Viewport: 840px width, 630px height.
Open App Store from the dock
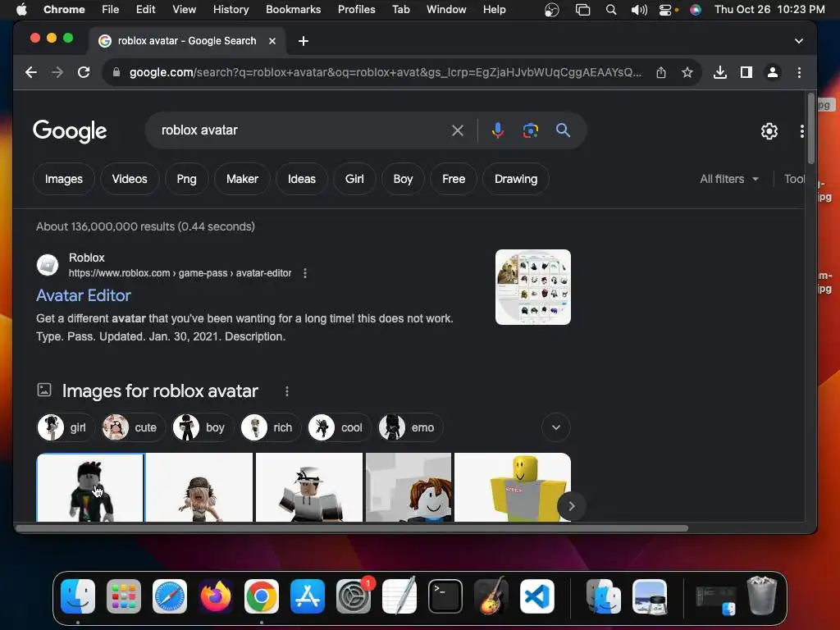(308, 596)
